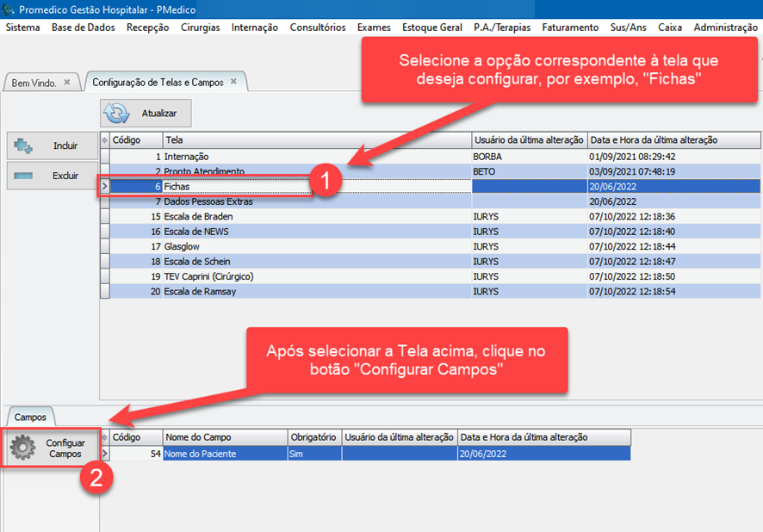This screenshot has width=763, height=532.
Task: Click the Obrigatório column header
Action: [x=313, y=437]
